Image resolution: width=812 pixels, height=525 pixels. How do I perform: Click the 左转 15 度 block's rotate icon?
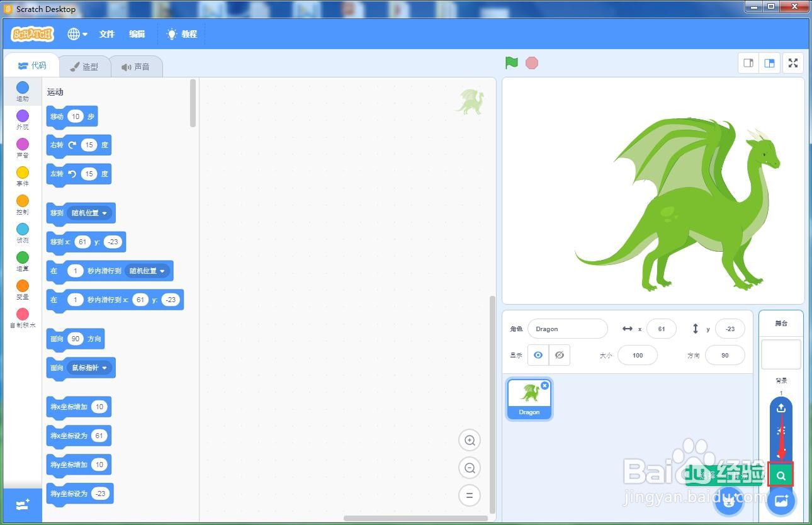72,174
